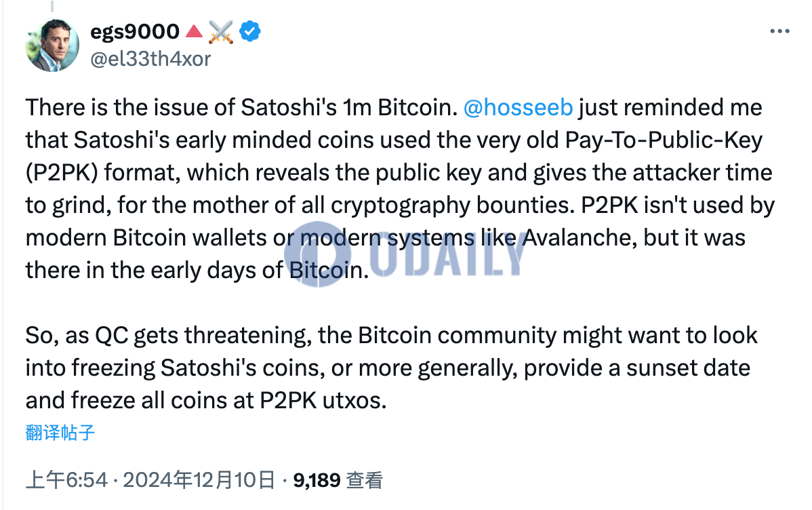Visit the @el33th4xor handle

[x=150, y=59]
